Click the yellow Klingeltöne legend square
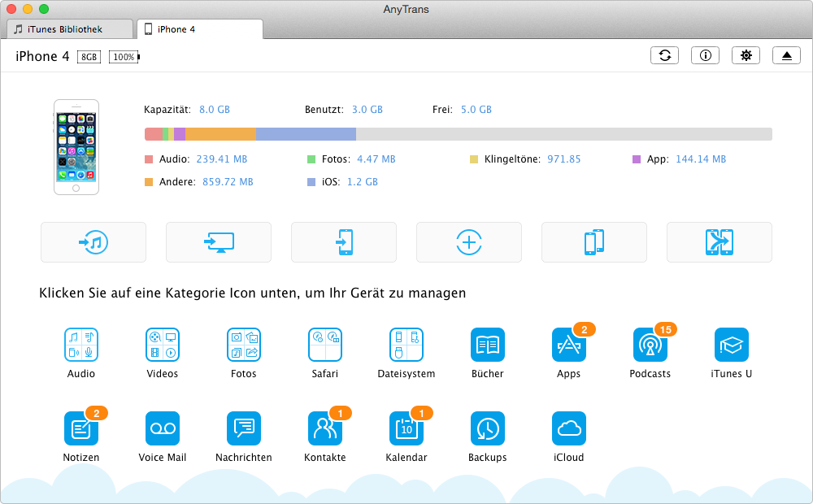This screenshot has width=813, height=504. coord(474,159)
